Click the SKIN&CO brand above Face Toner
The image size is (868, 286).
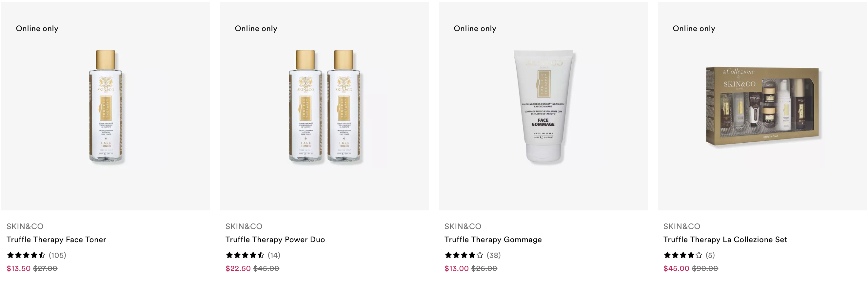click(x=25, y=226)
